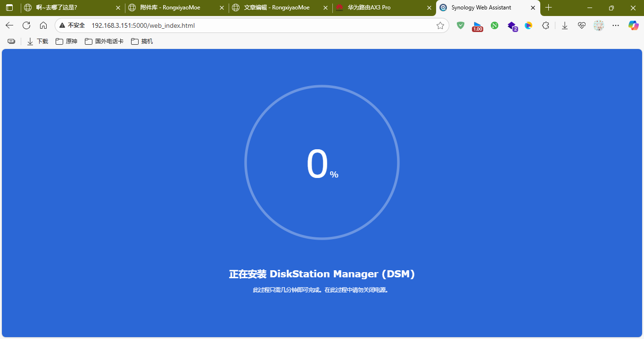
Task: Open the Settings and more ellipsis menu
Action: click(616, 25)
